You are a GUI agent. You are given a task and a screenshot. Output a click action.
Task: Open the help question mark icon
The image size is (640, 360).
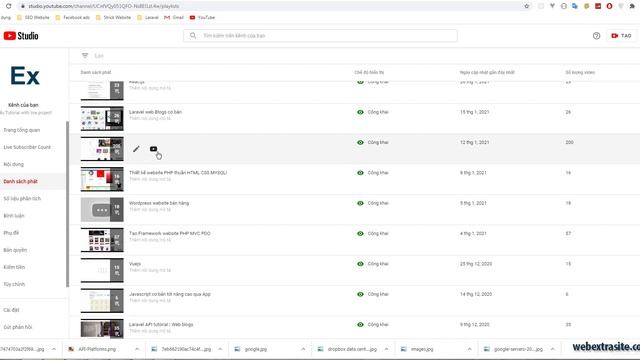(x=596, y=36)
